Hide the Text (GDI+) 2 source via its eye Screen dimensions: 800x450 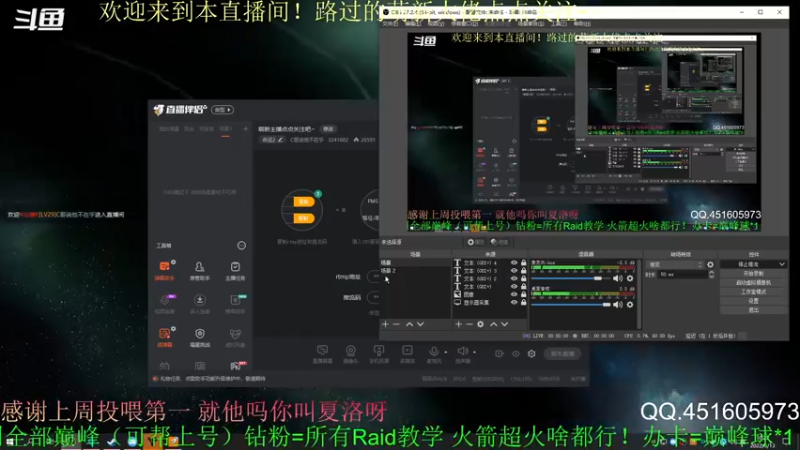pyautogui.click(x=514, y=279)
